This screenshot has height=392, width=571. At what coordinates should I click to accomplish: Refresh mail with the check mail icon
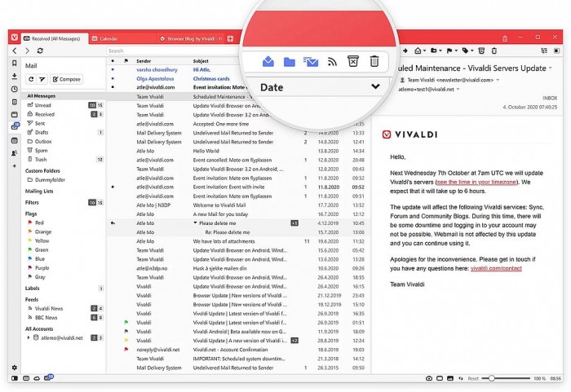[32, 79]
